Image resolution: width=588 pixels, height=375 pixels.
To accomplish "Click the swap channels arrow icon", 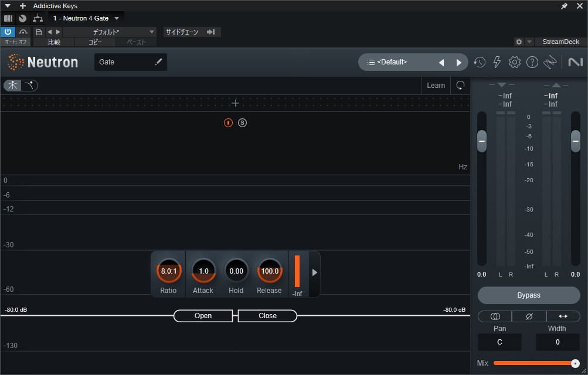I will [563, 316].
